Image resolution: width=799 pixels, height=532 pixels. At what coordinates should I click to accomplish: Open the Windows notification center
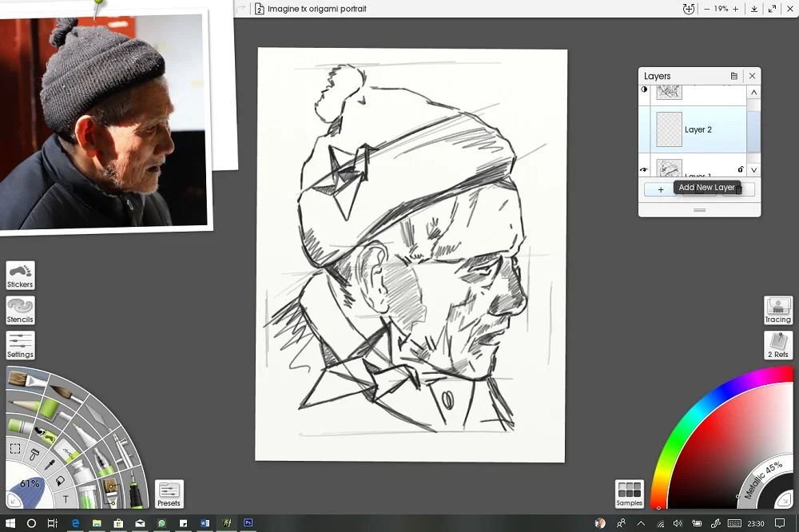tap(780, 523)
